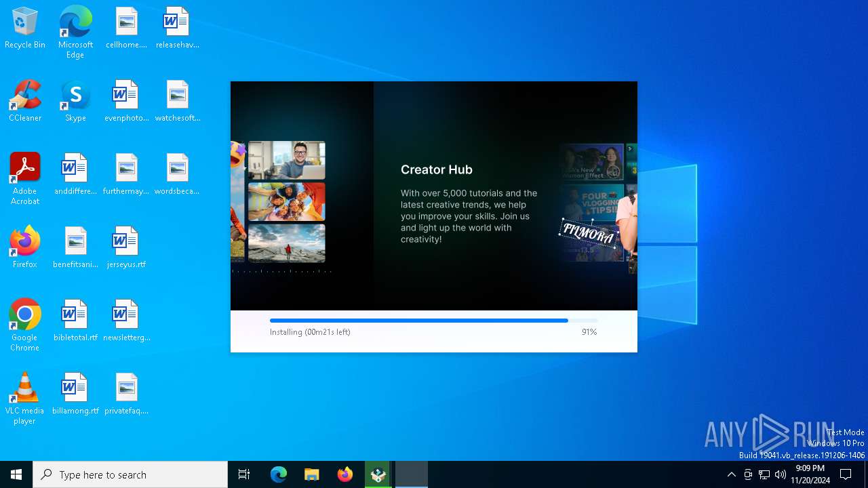Select the benefitsani image file
This screenshot has height=488, width=868.
[75, 247]
